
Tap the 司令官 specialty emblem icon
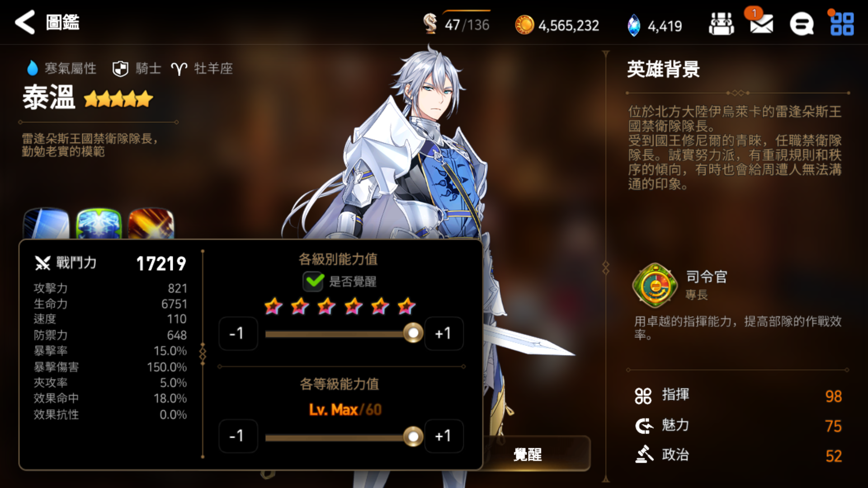click(655, 286)
